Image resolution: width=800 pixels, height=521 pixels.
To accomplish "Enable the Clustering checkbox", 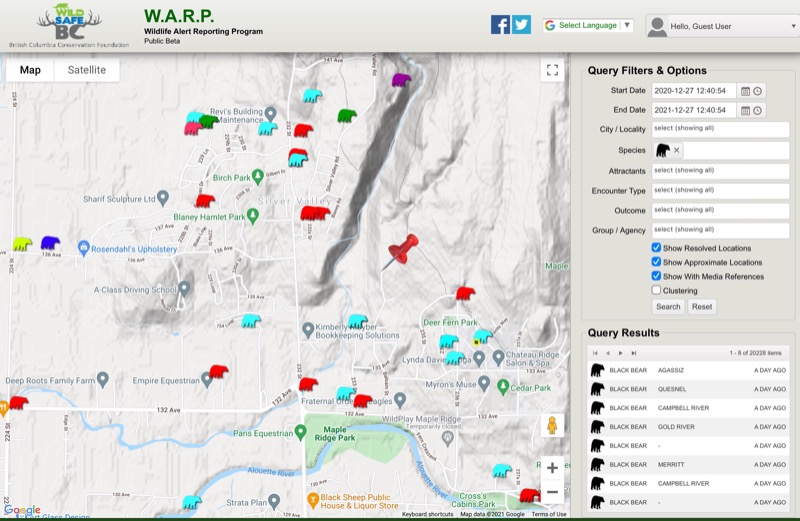I will (656, 290).
